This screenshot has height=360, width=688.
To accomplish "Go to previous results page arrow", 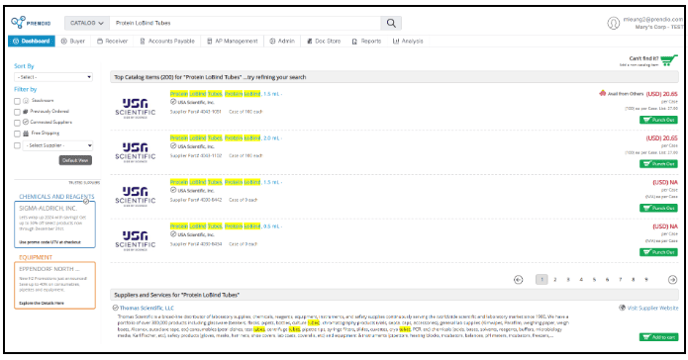I will point(518,280).
